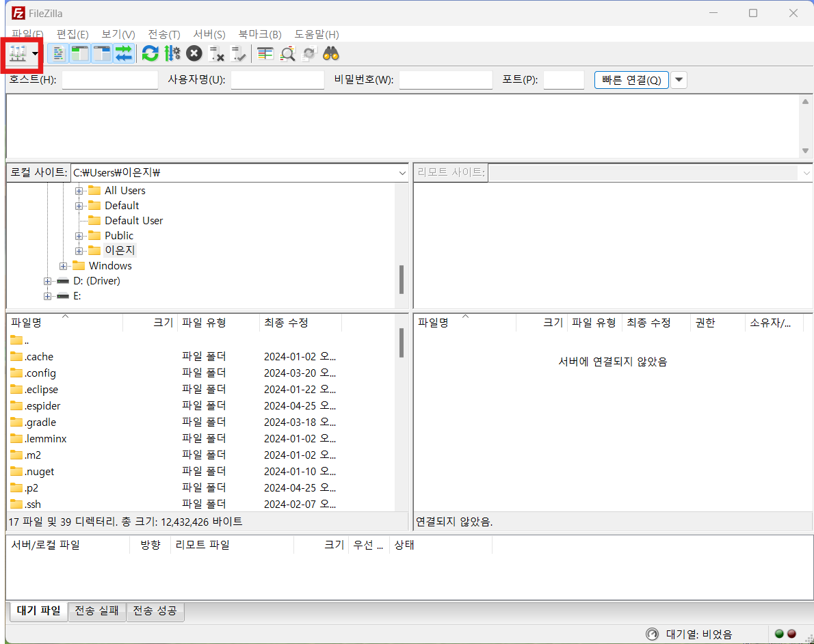Switch to the 전송 실패 tab
Screen dimensions: 814x644
tap(97, 611)
